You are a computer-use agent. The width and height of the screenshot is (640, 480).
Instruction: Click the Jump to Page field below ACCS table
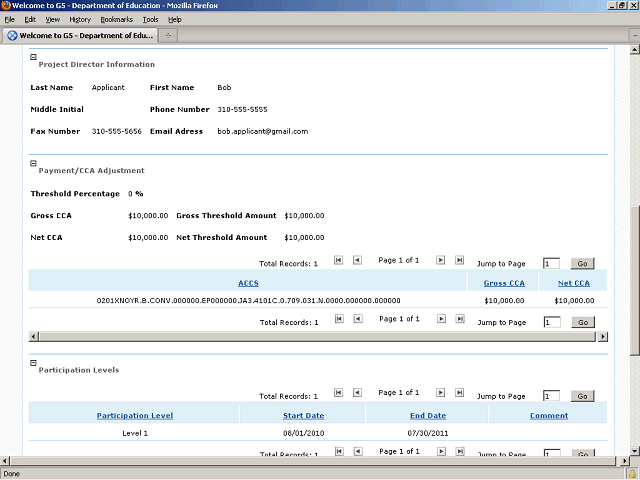pyautogui.click(x=551, y=323)
